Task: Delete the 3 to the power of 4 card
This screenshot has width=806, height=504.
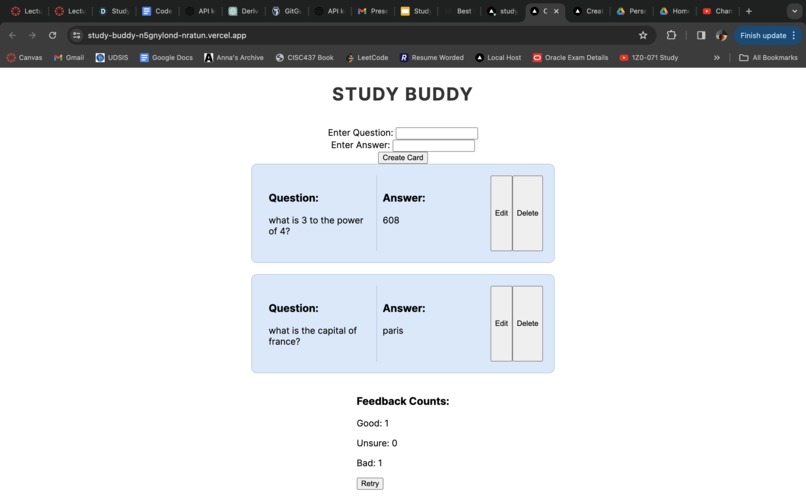Action: point(527,213)
